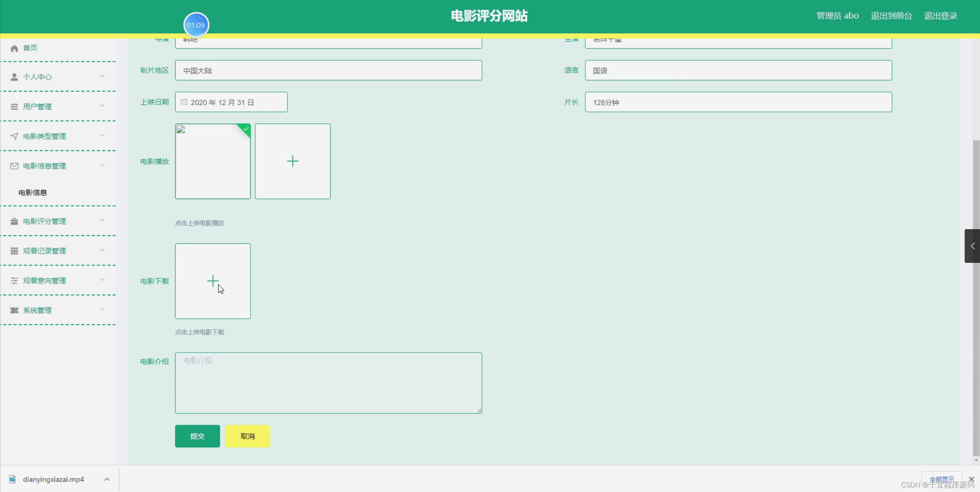This screenshot has height=492, width=980.
Task: Click the grid icon for 观看记录管理
Action: point(14,251)
